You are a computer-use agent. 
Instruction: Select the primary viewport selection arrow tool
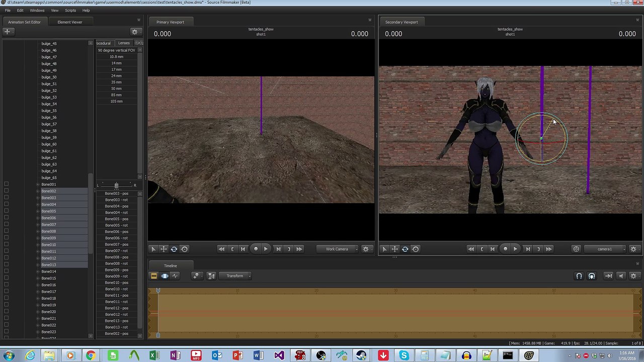point(153,249)
